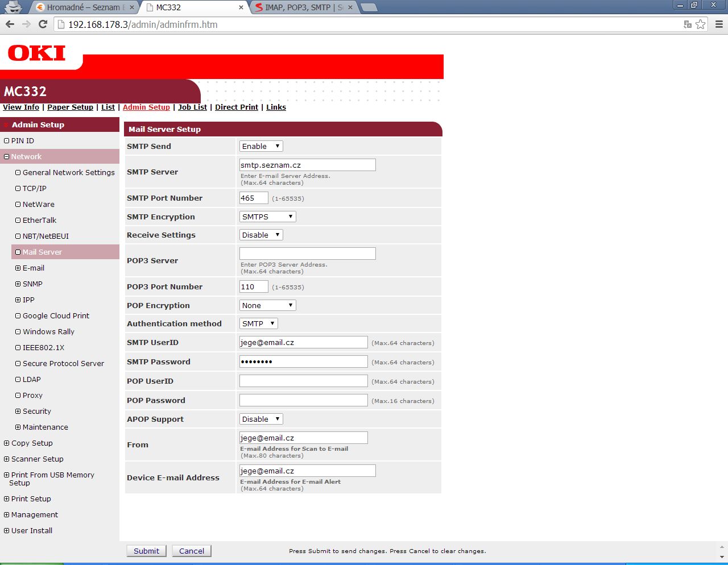Bookmark this page with the star icon
This screenshot has height=565, width=728.
[x=701, y=24]
